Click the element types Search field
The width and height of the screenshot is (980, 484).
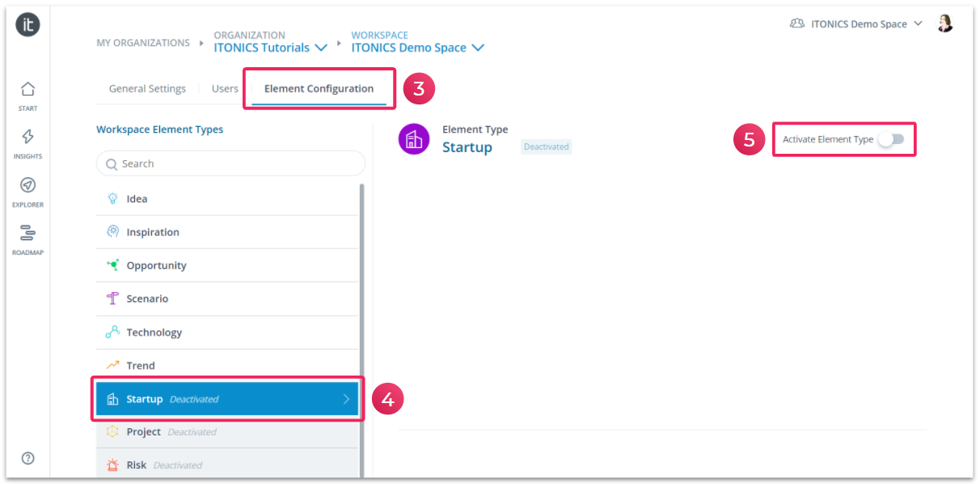coord(230,163)
